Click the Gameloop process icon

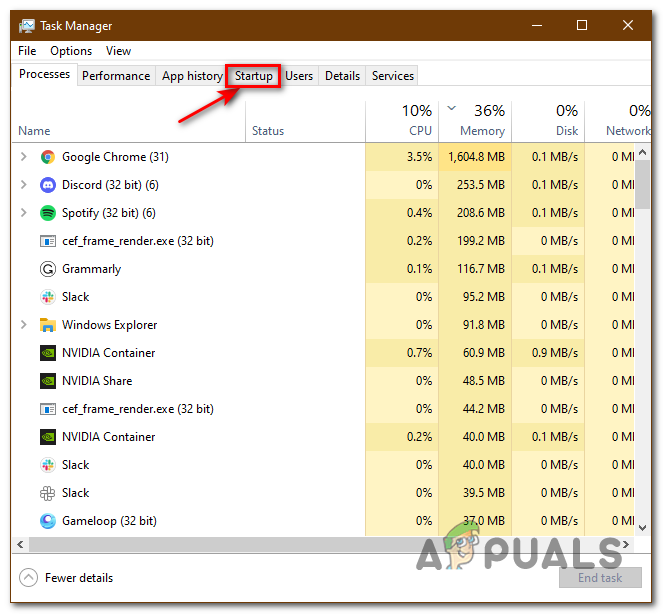pos(48,521)
